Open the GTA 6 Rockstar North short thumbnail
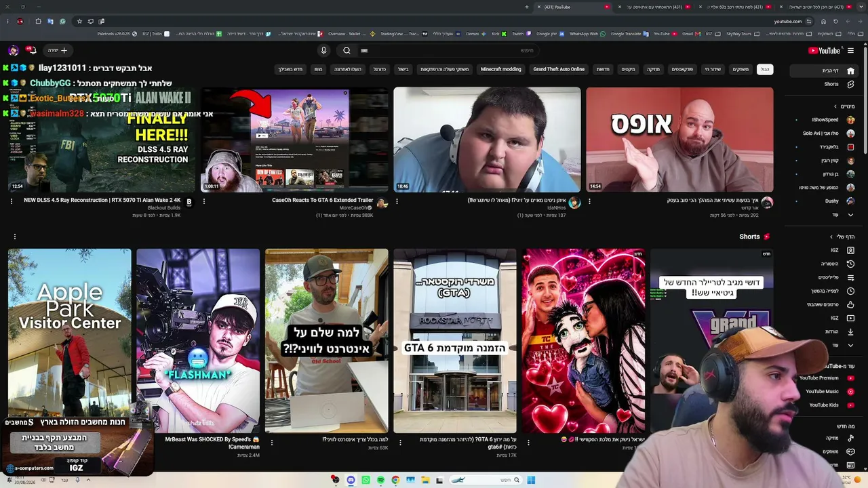The height and width of the screenshot is (488, 868). click(455, 341)
